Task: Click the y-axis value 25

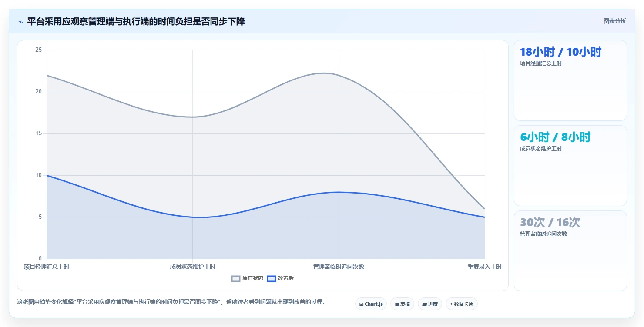Action: tap(38, 50)
